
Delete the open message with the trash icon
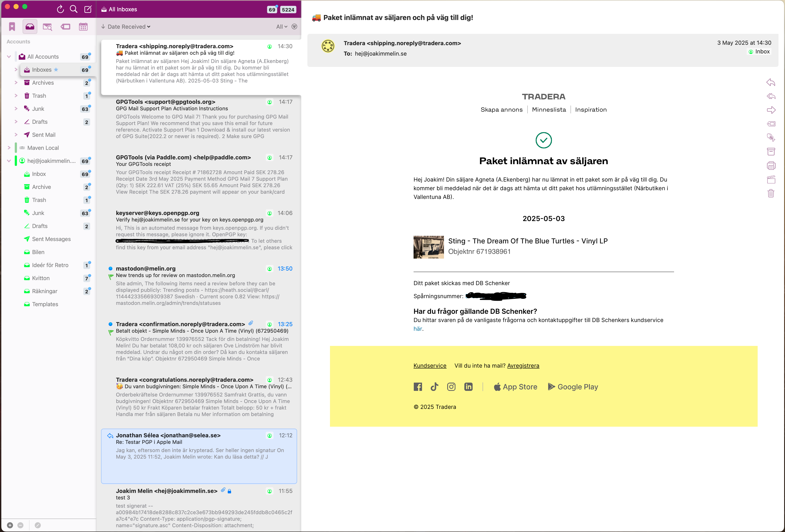(771, 193)
